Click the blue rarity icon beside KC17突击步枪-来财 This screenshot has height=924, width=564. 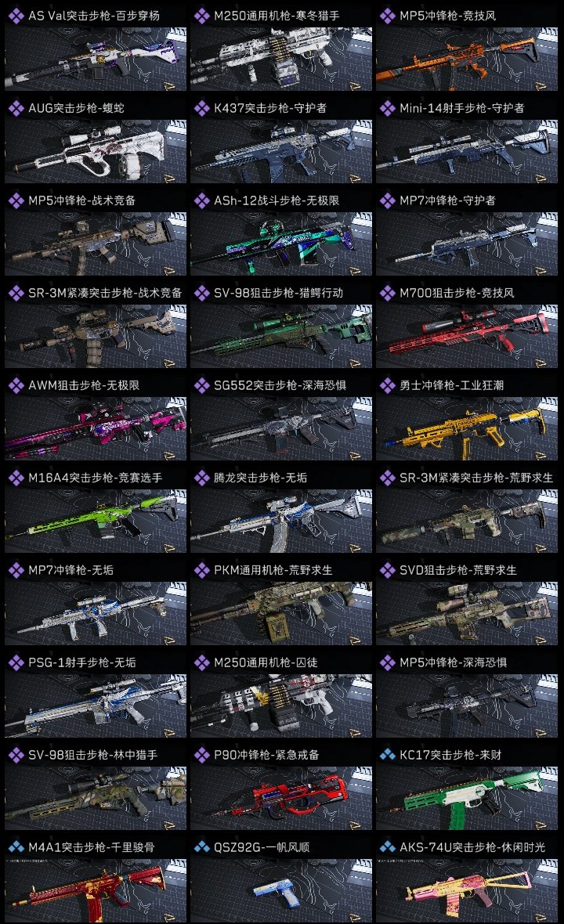388,755
